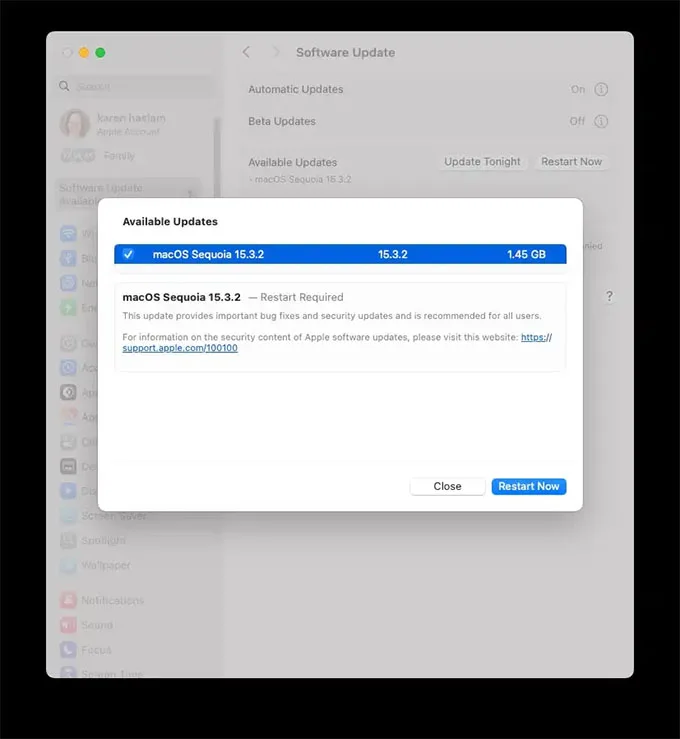Click the magnifying glass search icon
Image resolution: width=680 pixels, height=739 pixels.
[x=64, y=86]
